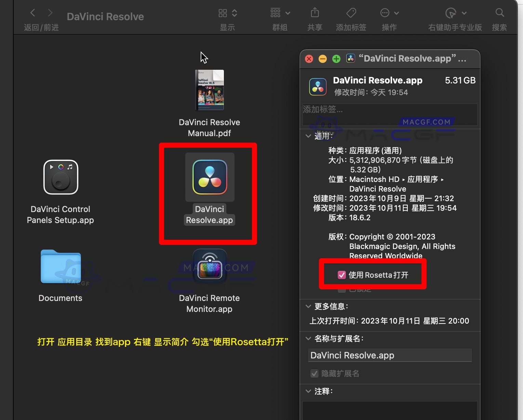Uncheck 使用Rosetta打开 checkbox

click(341, 275)
